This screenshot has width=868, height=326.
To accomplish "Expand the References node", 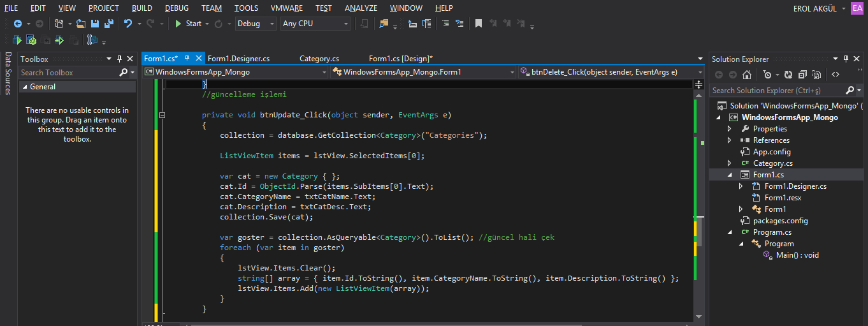I will (x=730, y=140).
